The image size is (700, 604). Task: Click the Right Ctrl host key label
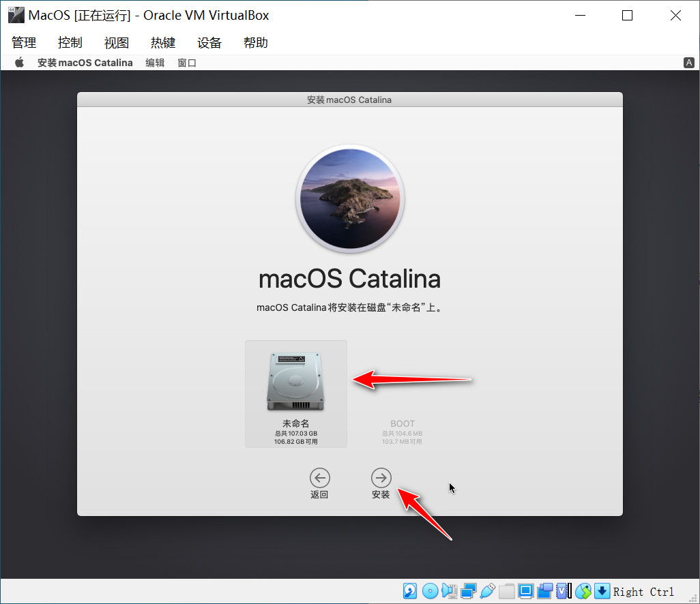(x=643, y=592)
